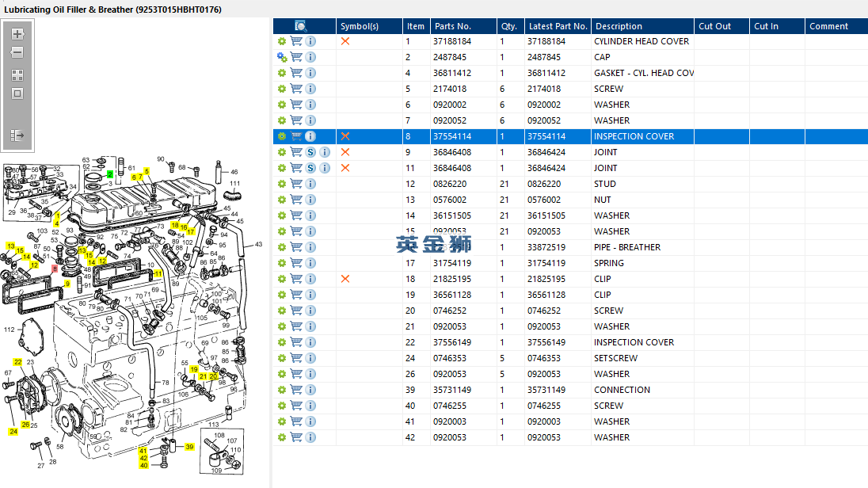Click green gear icon for PIPE - BREATHER
Screen dimensions: 868x488
(x=282, y=247)
